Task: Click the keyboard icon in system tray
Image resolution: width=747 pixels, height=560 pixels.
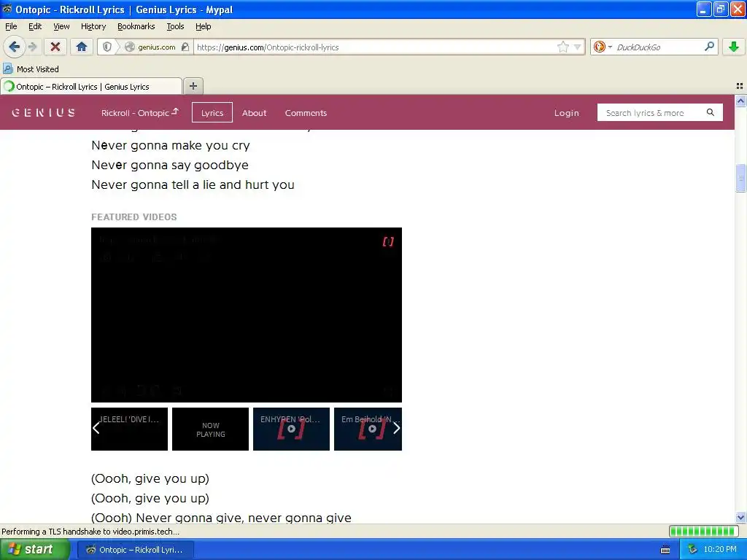Action: click(x=665, y=550)
